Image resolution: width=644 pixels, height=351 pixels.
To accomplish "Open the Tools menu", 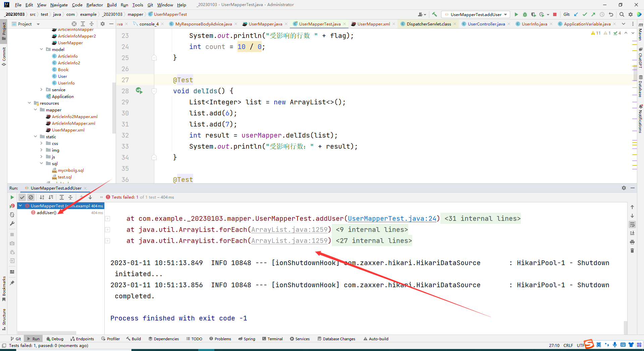I will [x=138, y=5].
